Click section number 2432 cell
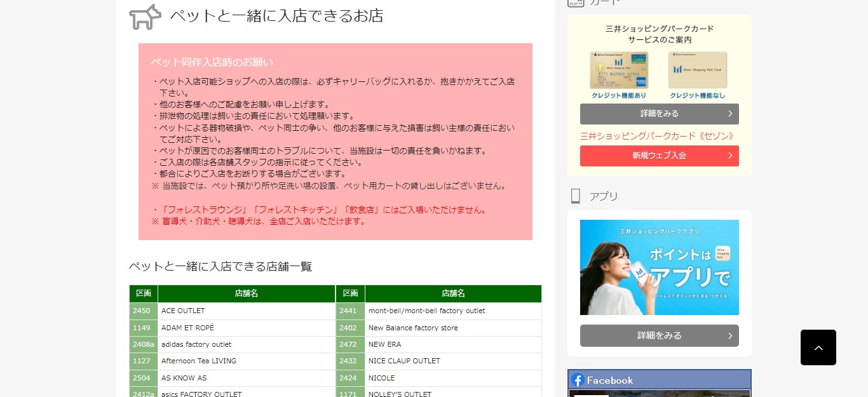868x397 pixels. click(350, 361)
